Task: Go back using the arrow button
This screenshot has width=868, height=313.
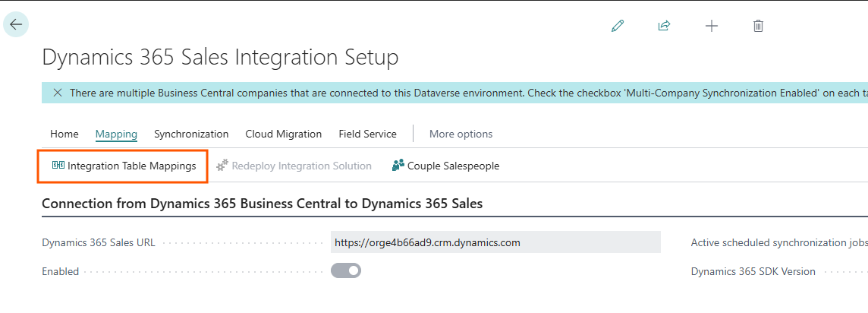Action: coord(16,24)
